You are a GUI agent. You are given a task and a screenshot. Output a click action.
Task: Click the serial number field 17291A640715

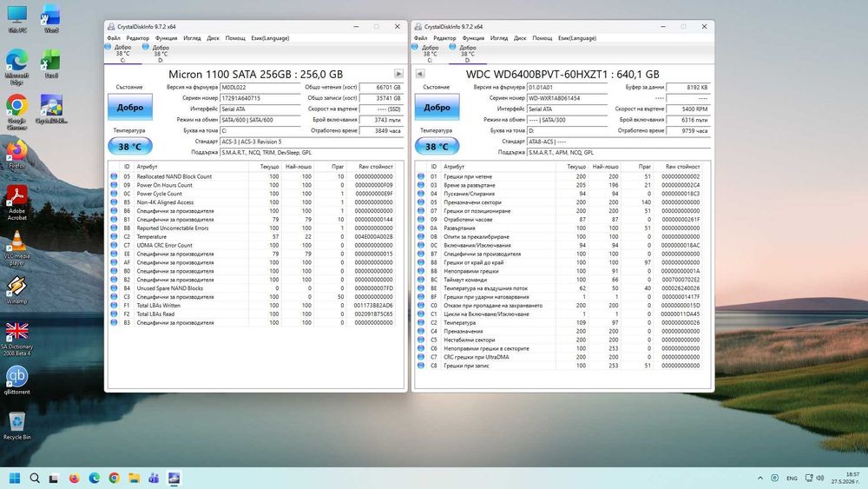coord(260,98)
